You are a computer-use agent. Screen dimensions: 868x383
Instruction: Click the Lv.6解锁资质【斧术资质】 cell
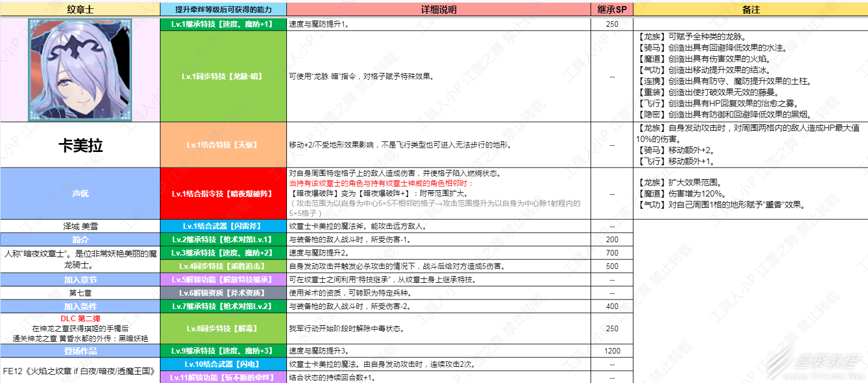(223, 293)
